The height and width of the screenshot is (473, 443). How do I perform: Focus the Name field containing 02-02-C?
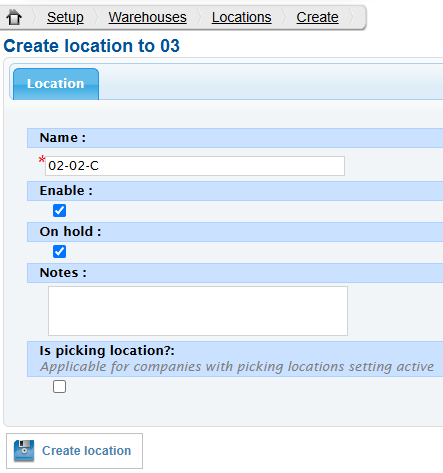click(x=195, y=166)
